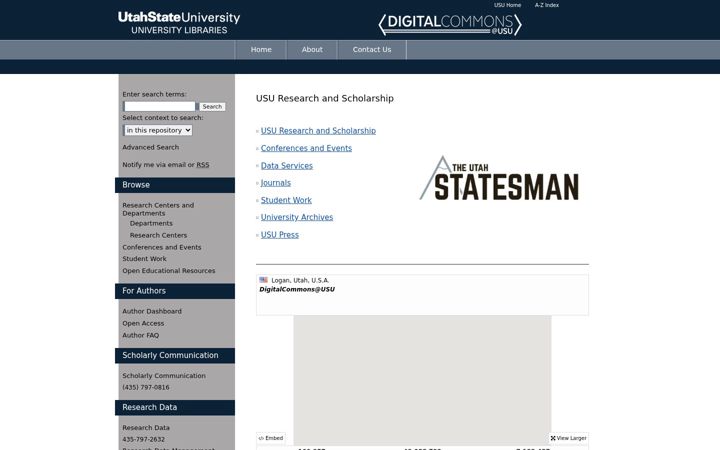Open Research Centers and Departments
The width and height of the screenshot is (720, 450).
point(158,209)
